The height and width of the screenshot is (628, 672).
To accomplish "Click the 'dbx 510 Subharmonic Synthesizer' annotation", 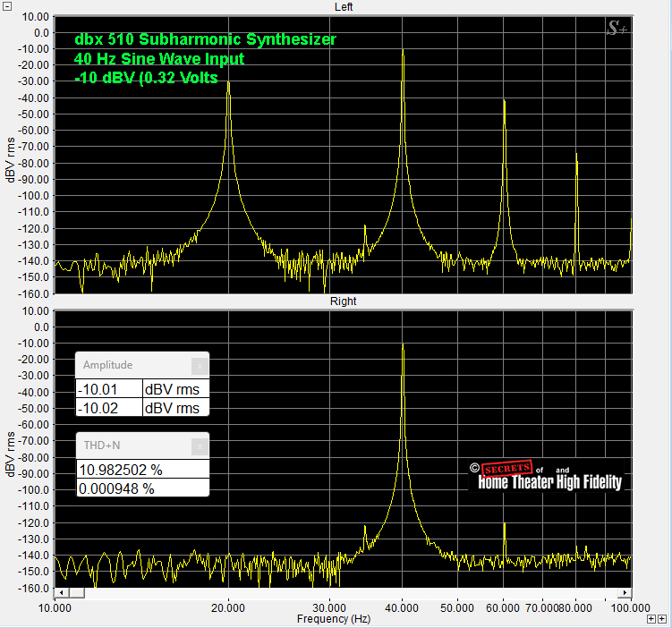I will tap(205, 39).
